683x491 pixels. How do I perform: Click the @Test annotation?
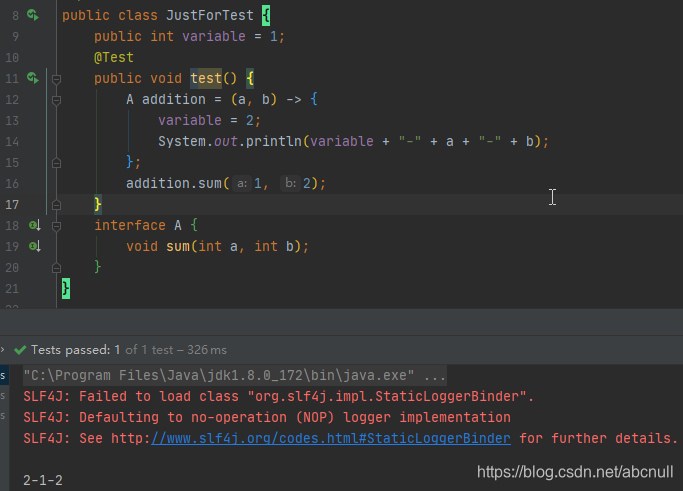coord(114,58)
